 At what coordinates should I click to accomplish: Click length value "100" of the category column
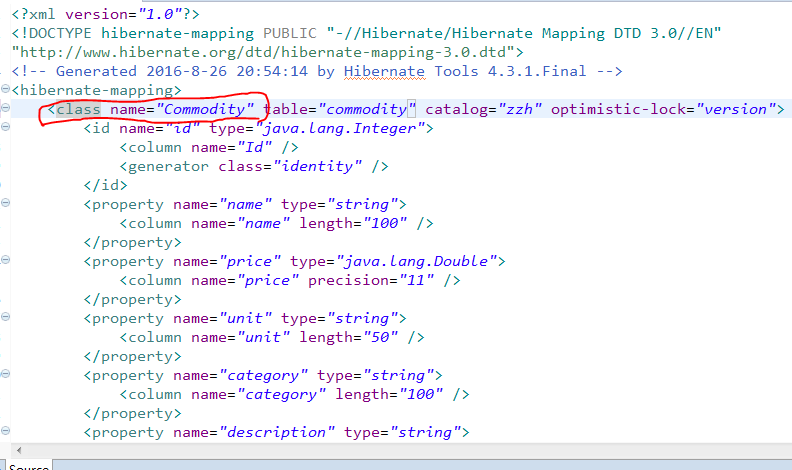click(421, 395)
